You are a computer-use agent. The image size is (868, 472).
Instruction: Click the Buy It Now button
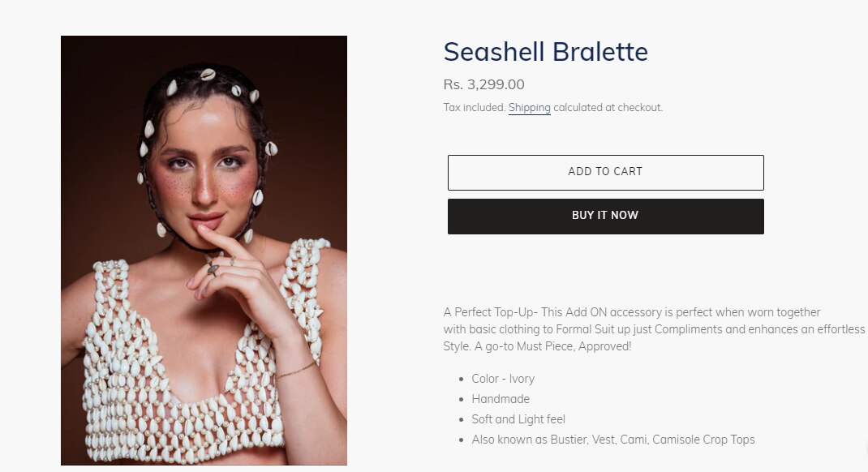click(606, 217)
